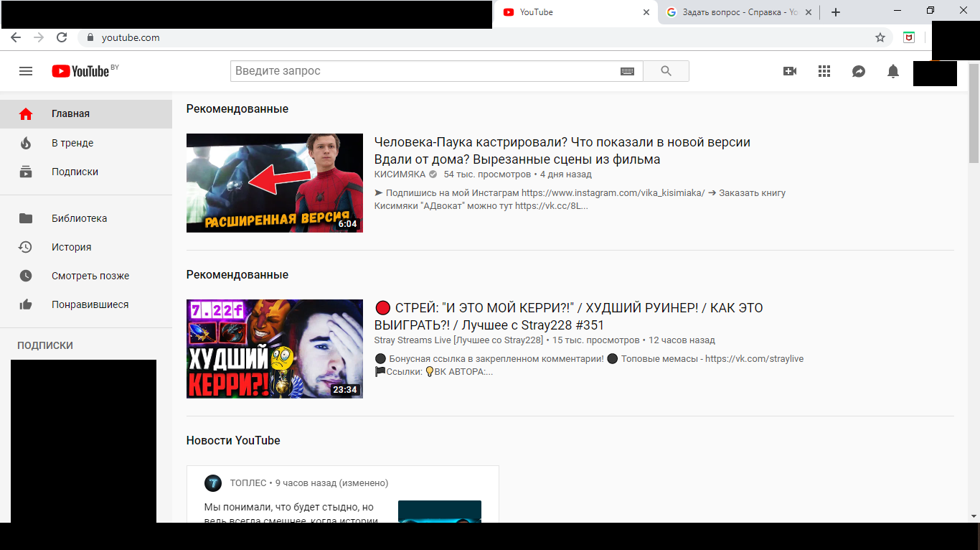The image size is (980, 550).
Task: Reload the page with refresh icon
Action: (x=62, y=37)
